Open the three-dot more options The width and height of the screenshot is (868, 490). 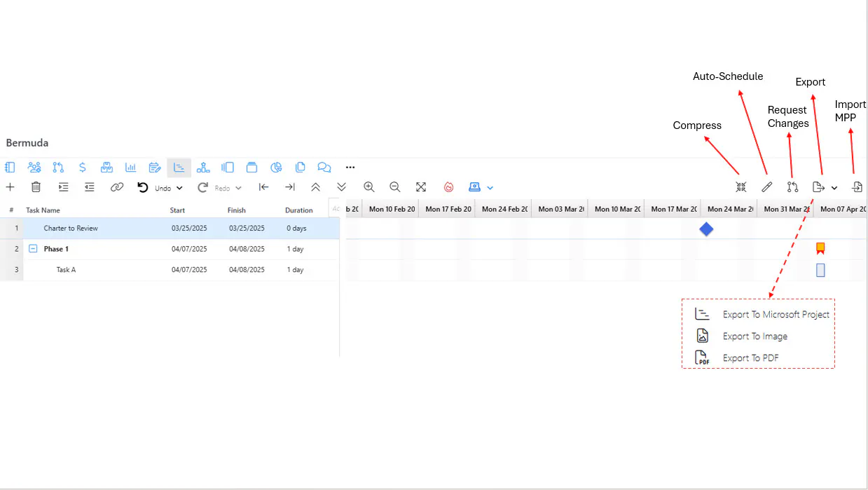351,168
